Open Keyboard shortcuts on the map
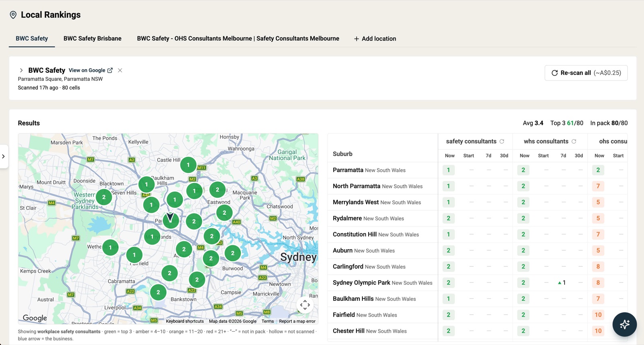The image size is (644, 345). [185, 321]
